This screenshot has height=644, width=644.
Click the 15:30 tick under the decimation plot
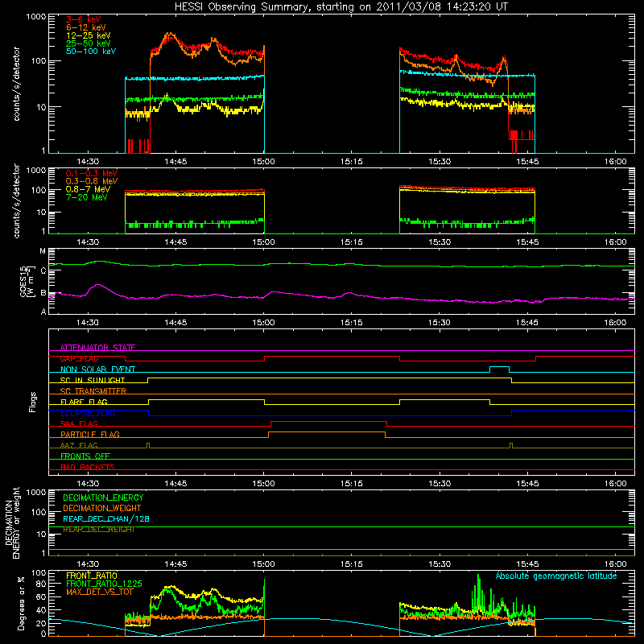[440, 564]
